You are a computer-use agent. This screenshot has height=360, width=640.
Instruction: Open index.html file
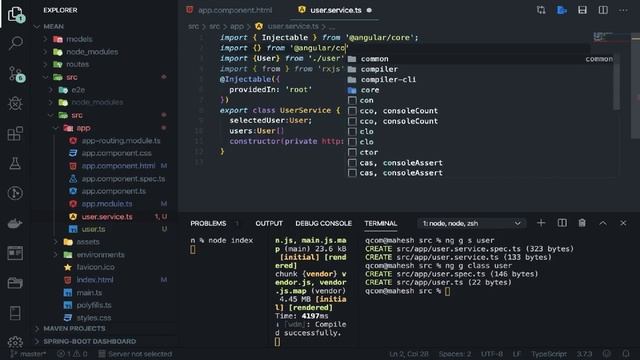[95, 280]
